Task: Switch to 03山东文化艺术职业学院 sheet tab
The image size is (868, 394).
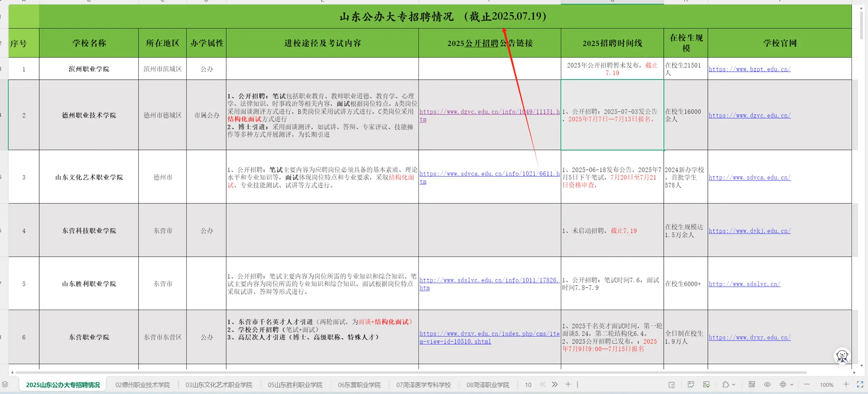Action: 219,385
